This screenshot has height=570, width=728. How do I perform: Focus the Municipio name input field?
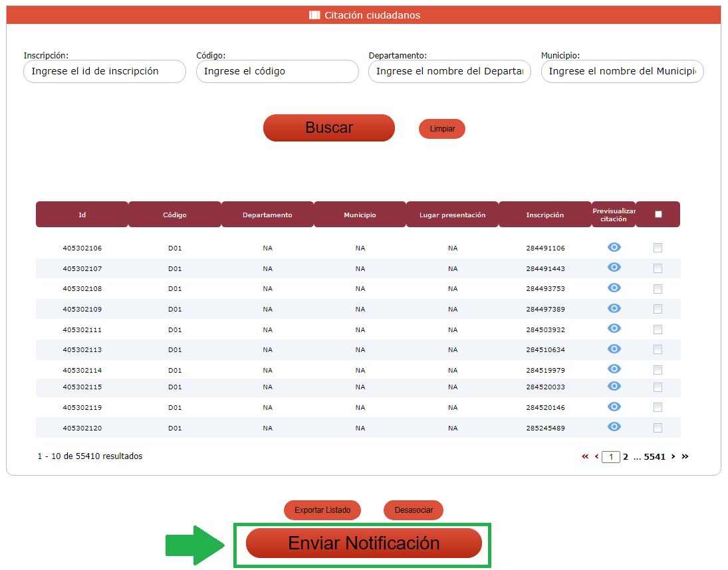tap(622, 72)
